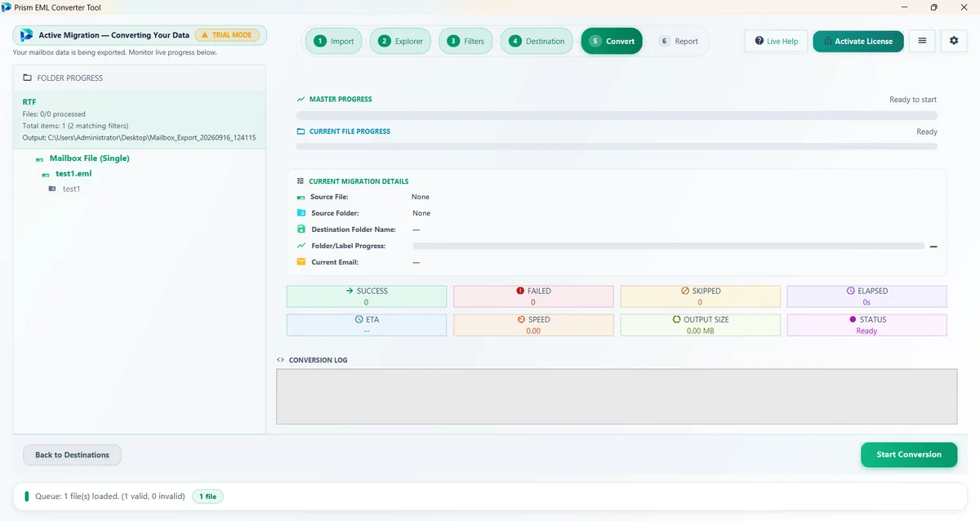Click the Current Email envelope icon

coord(301,262)
